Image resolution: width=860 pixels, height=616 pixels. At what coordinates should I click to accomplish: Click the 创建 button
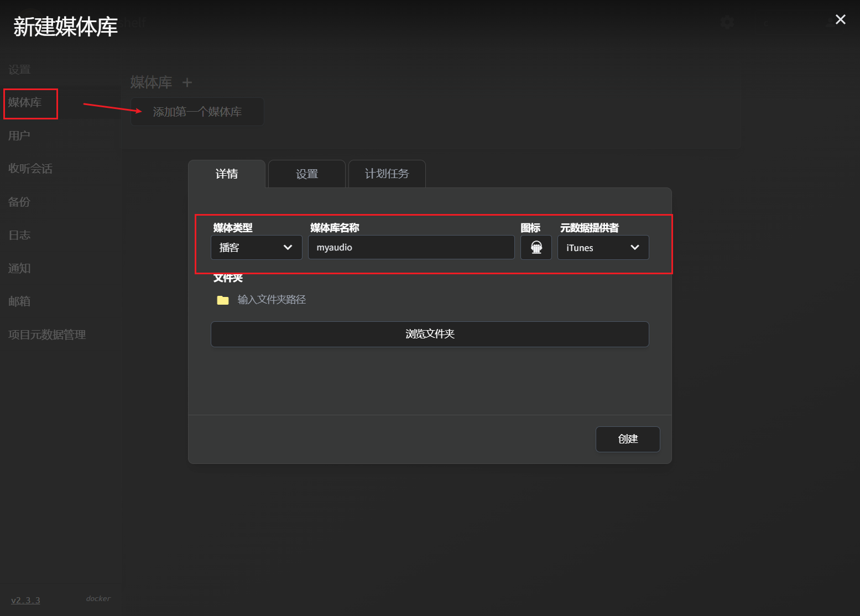pyautogui.click(x=628, y=439)
